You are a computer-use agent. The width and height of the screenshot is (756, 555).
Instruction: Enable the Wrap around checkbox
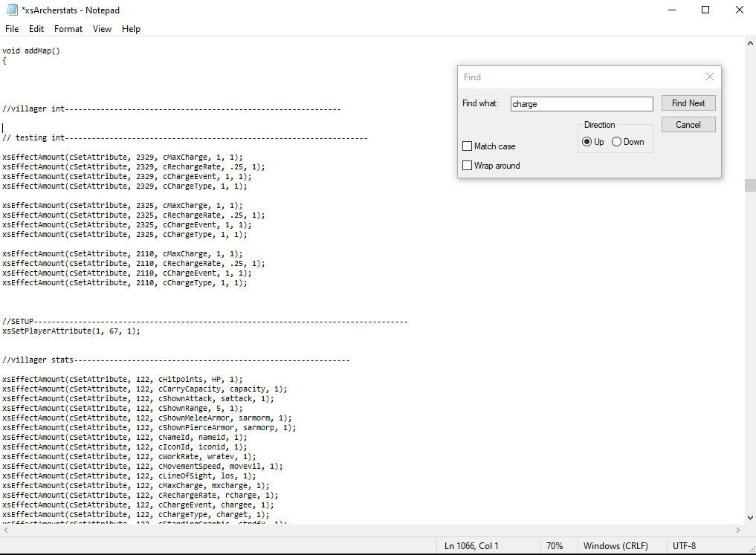[x=468, y=166]
